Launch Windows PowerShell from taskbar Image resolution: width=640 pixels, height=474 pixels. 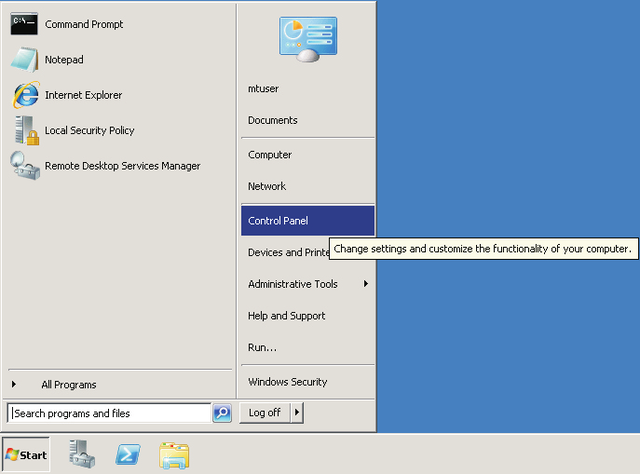tap(128, 454)
